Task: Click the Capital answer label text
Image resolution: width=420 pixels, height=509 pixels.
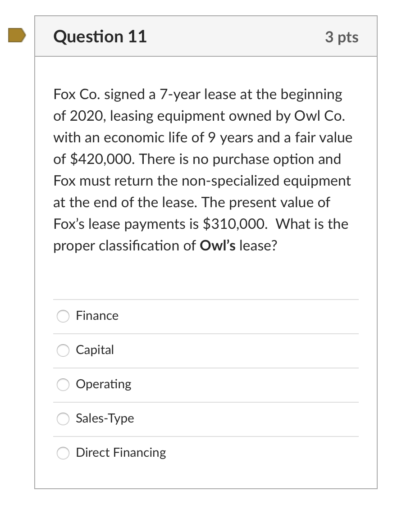Action: click(x=95, y=350)
